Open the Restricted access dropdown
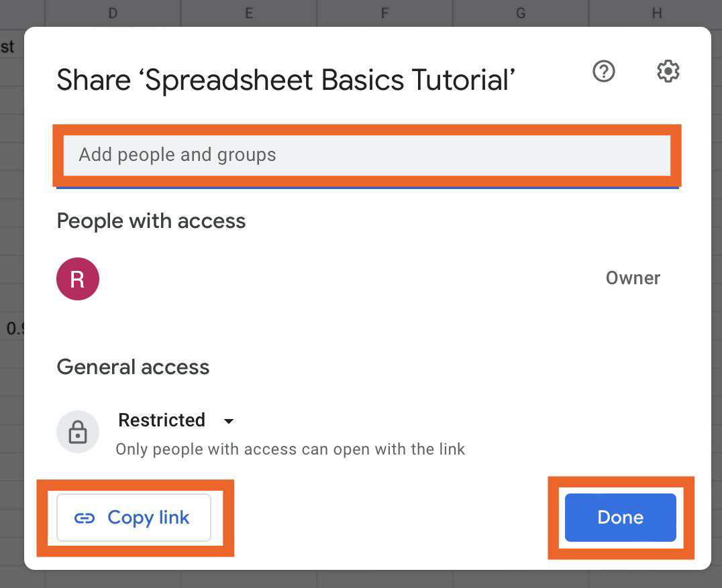This screenshot has height=588, width=722. pos(175,420)
